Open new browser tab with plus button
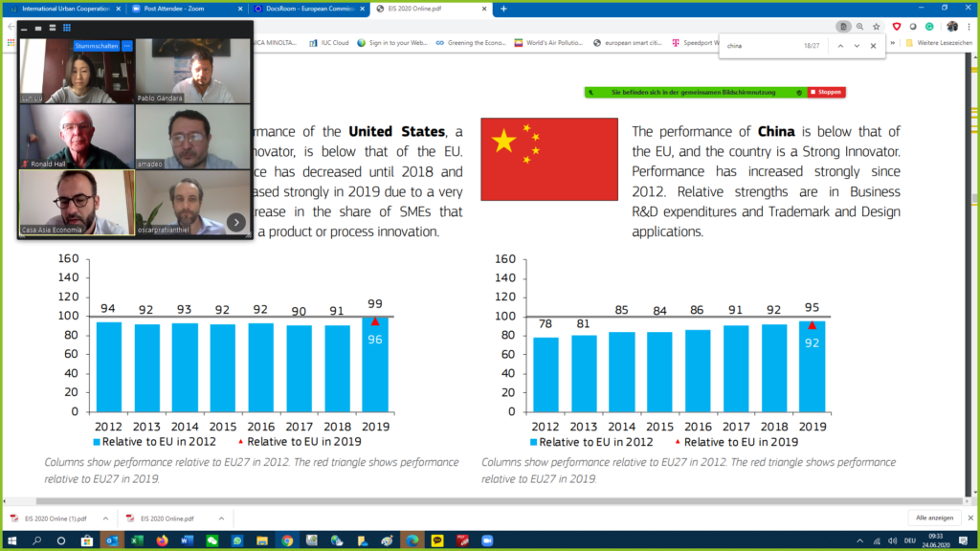This screenshot has width=980, height=551. tap(503, 9)
